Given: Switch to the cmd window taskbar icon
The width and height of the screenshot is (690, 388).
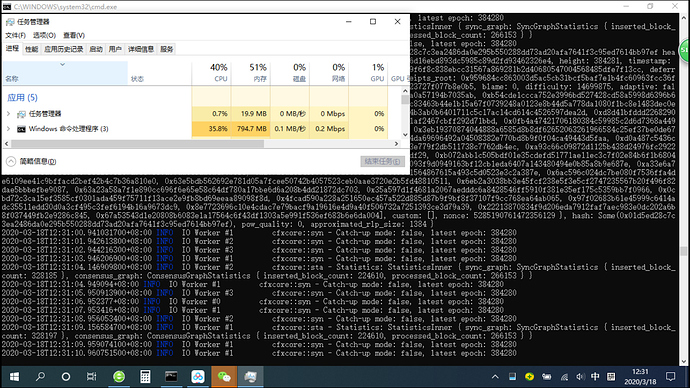Looking at the screenshot, I should pyautogui.click(x=171, y=377).
